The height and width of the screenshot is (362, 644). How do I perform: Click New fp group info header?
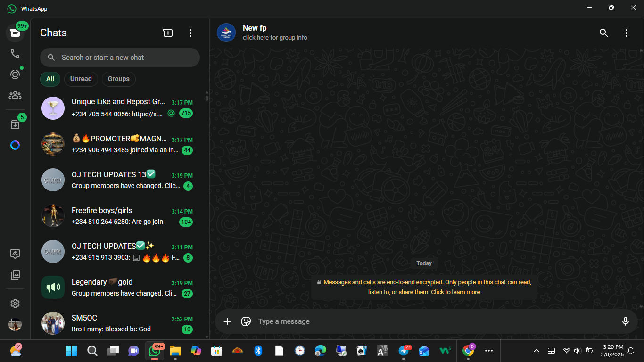[x=275, y=33]
